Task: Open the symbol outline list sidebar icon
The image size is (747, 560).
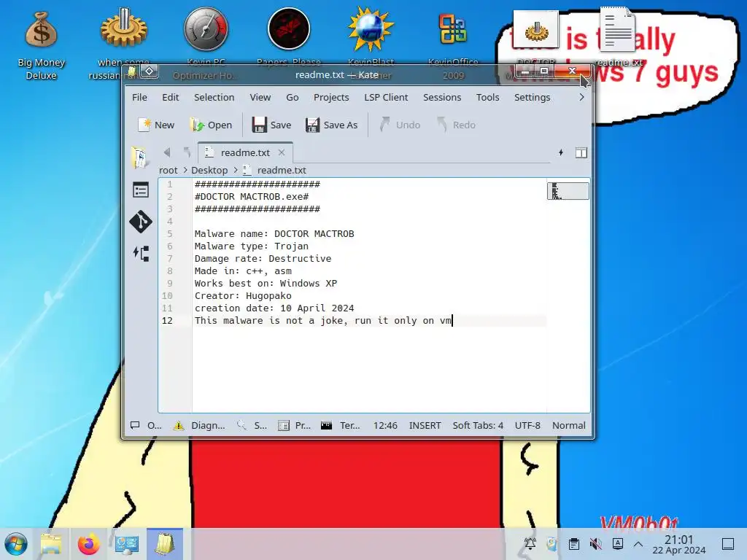Action: [141, 190]
